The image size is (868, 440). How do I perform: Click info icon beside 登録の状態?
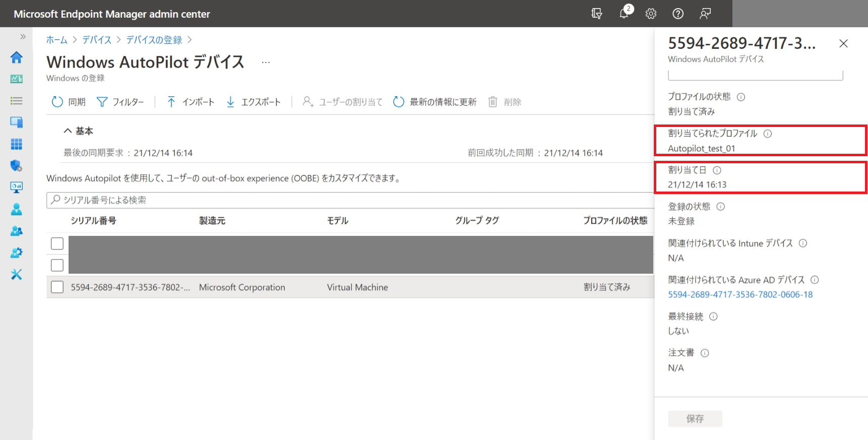click(721, 207)
